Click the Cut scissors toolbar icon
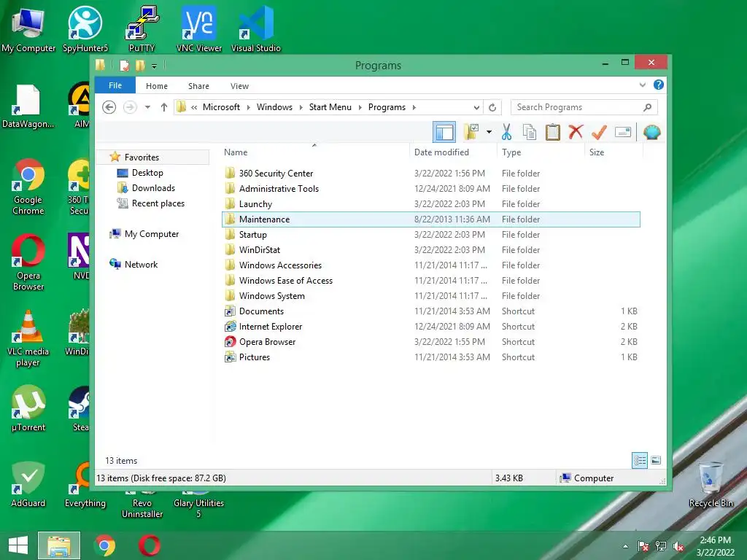Image resolution: width=747 pixels, height=560 pixels. click(x=506, y=133)
